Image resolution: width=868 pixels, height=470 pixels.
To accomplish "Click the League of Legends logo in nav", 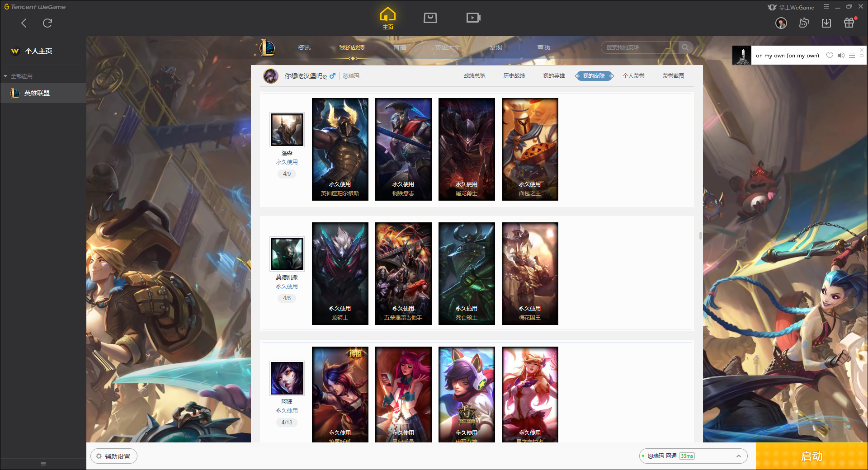I will tap(267, 47).
